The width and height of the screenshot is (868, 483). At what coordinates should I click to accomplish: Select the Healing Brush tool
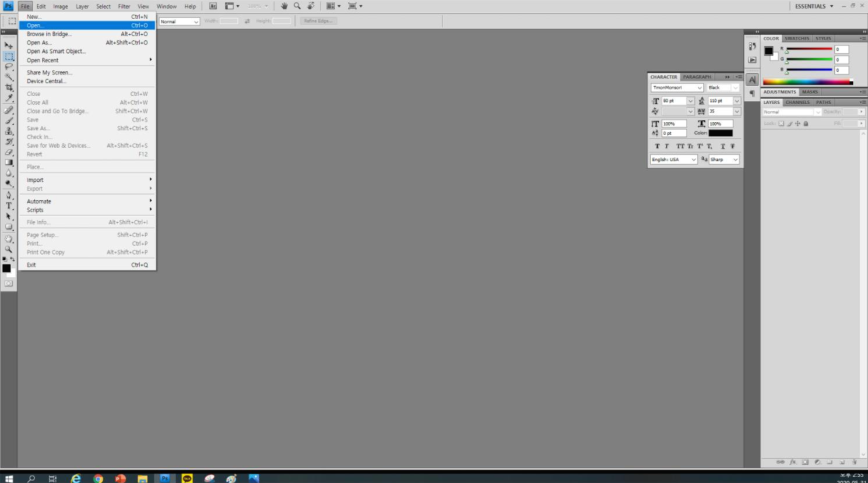click(x=9, y=110)
